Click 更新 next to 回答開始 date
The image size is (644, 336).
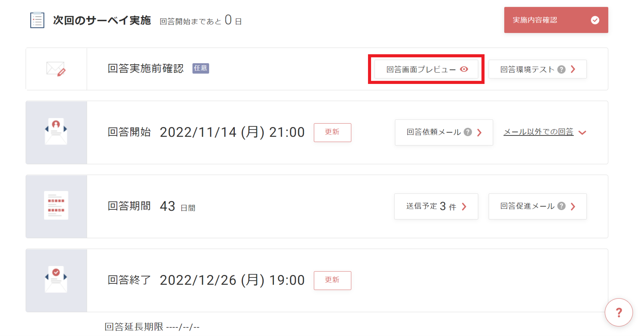332,132
